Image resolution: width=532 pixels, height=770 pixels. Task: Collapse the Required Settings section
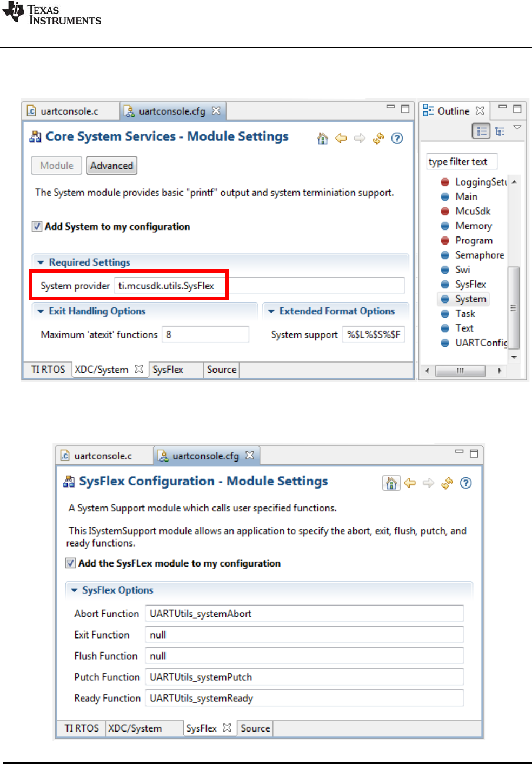click(41, 262)
